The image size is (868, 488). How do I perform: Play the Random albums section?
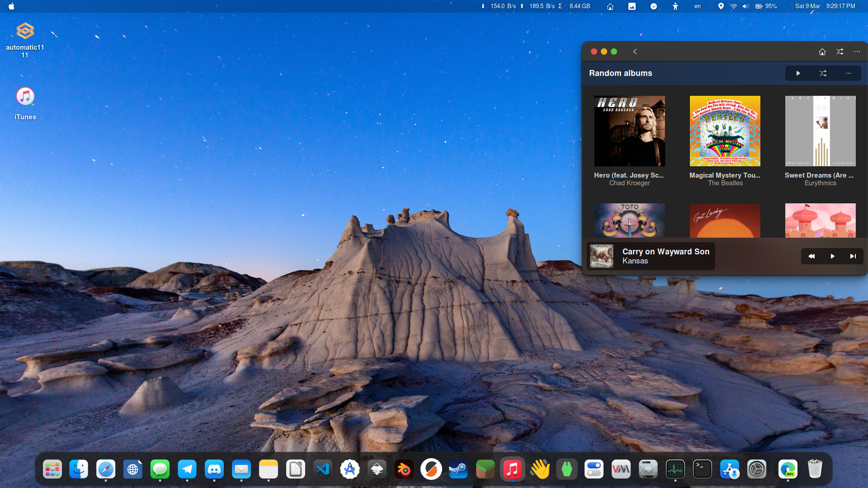(798, 73)
